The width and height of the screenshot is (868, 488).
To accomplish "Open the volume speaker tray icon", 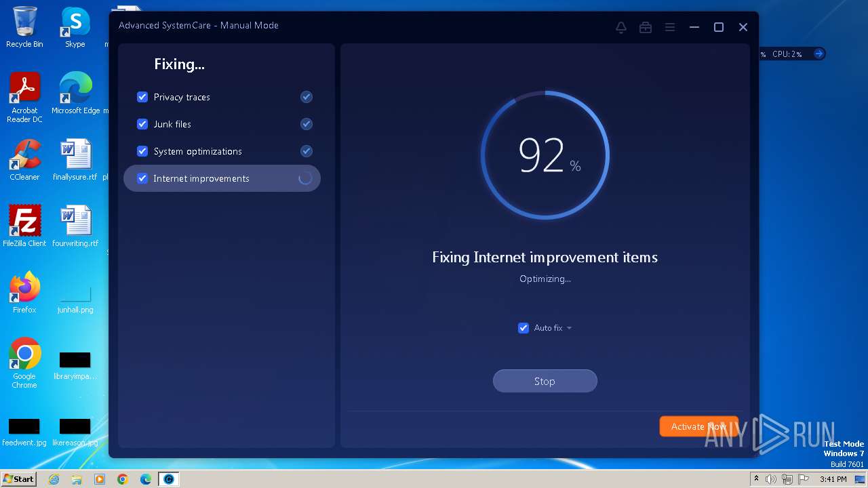I will coord(771,479).
